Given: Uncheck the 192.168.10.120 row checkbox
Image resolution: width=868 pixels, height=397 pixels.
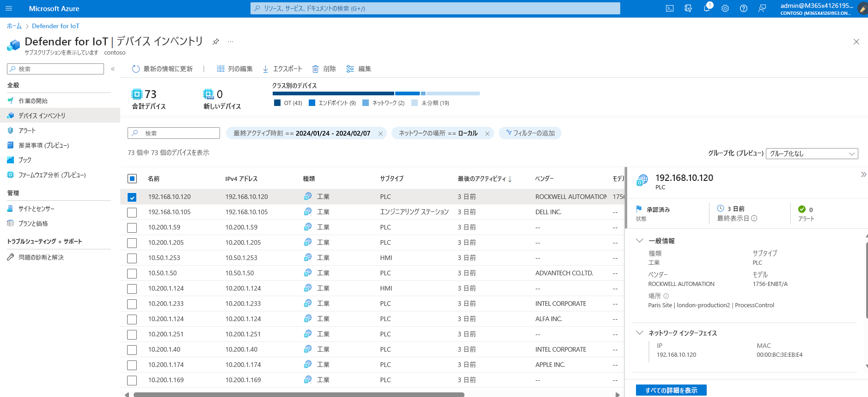Looking at the screenshot, I should (x=132, y=197).
